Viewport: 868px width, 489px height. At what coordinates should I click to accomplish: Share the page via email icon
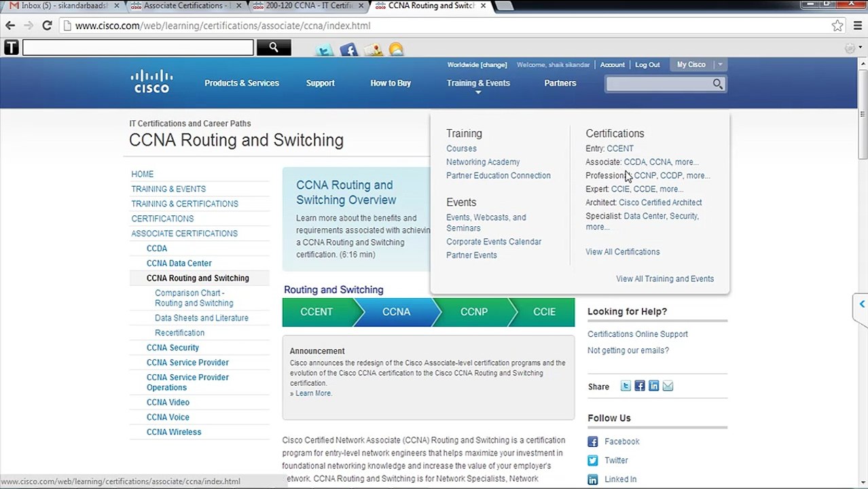point(668,386)
